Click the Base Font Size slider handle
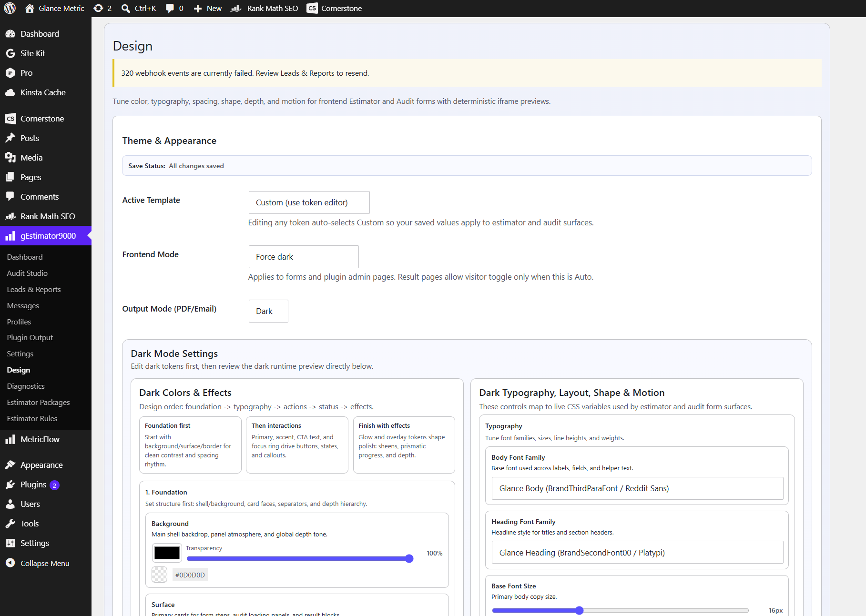Image resolution: width=866 pixels, height=616 pixels. [x=579, y=610]
